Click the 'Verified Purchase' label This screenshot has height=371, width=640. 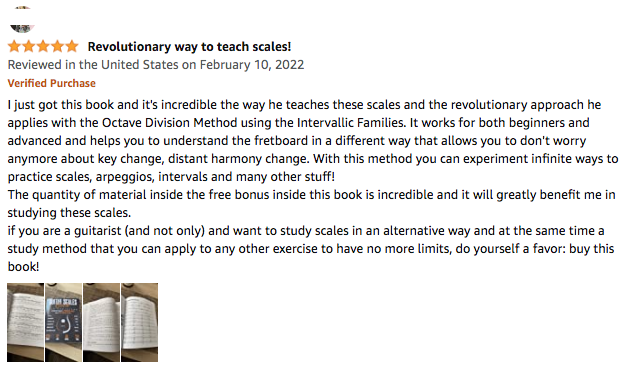[51, 83]
